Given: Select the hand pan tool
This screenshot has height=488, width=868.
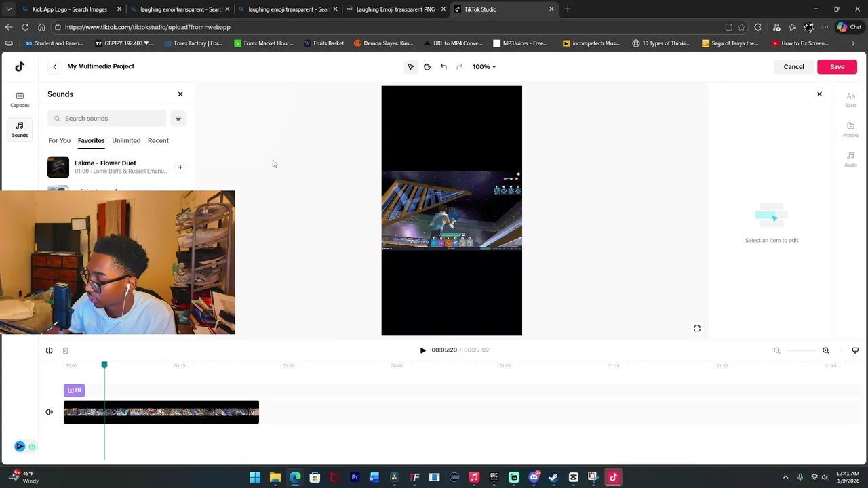Looking at the screenshot, I should point(427,67).
